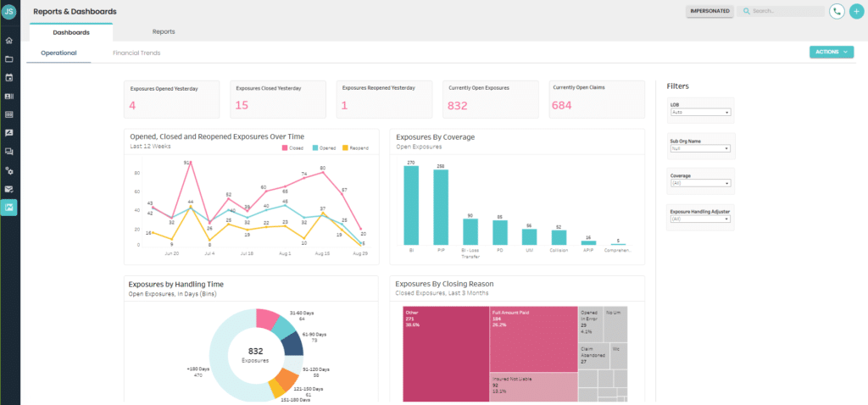The width and height of the screenshot is (868, 405).
Task: Open the folder icon in the sidebar
Action: (8, 59)
